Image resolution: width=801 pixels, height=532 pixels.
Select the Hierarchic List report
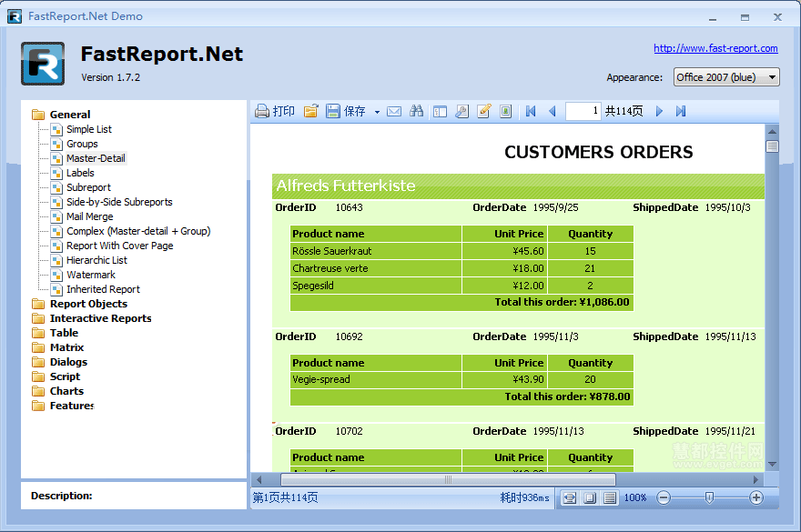[96, 260]
